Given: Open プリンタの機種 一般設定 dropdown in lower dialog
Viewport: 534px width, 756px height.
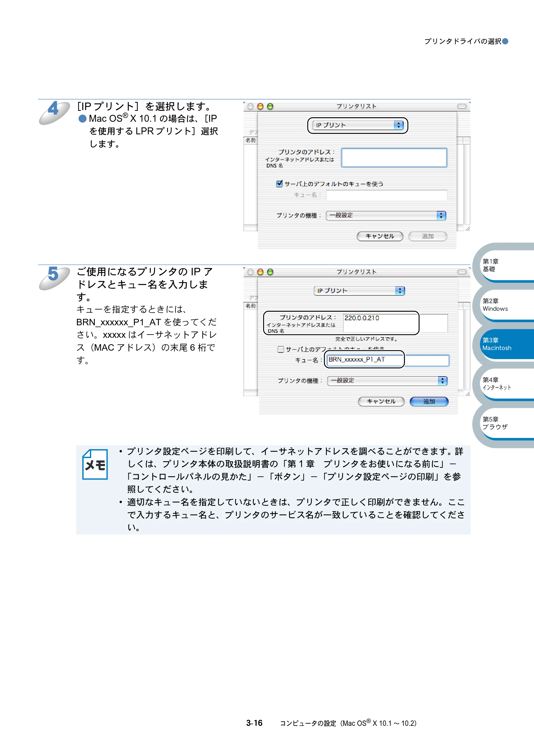Looking at the screenshot, I should pos(387,381).
